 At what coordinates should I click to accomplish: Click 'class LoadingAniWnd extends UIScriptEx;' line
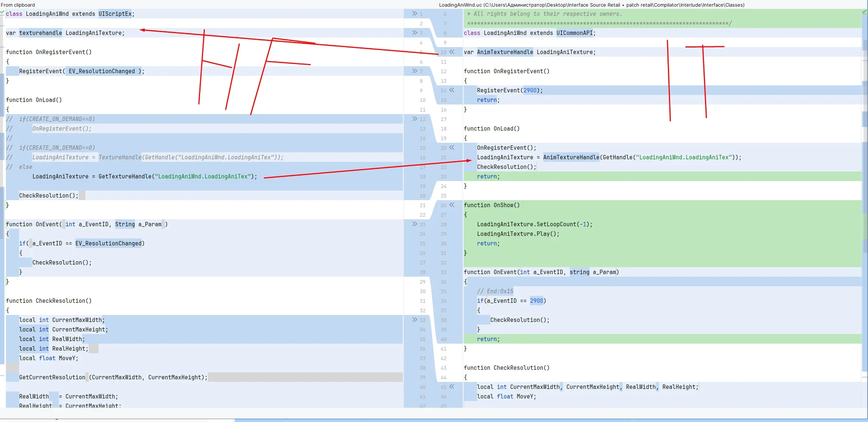point(70,14)
